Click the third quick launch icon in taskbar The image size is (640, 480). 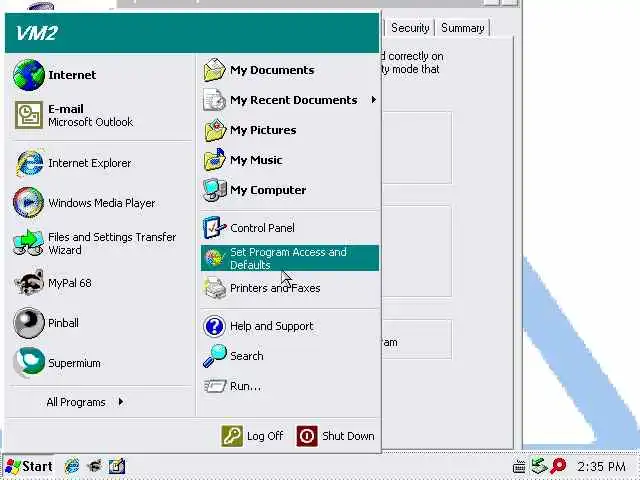[x=117, y=466]
